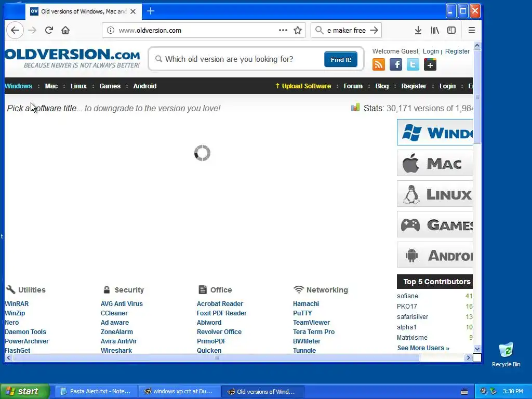Viewport: 532px width, 399px height.
Task: Choose the Mac platform banner
Action: pos(435,163)
